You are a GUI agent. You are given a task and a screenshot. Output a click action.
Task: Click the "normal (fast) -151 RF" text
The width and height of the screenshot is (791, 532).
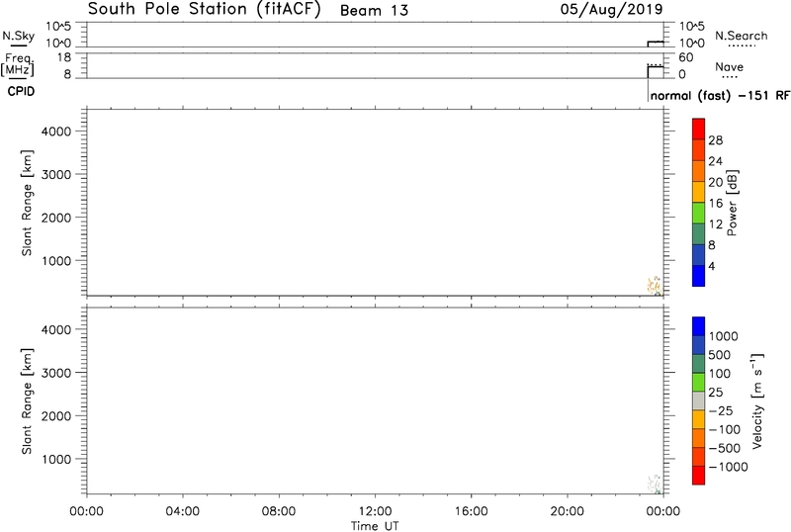point(720,95)
